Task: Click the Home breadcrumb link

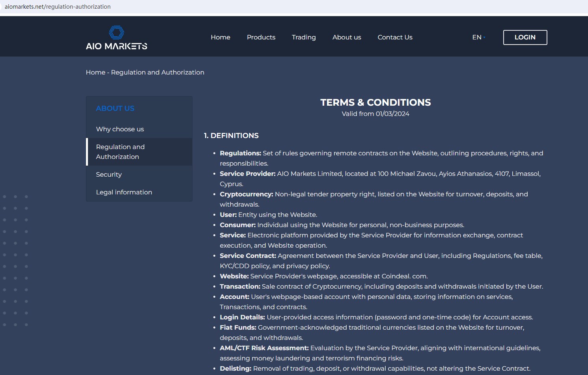Action: [95, 72]
